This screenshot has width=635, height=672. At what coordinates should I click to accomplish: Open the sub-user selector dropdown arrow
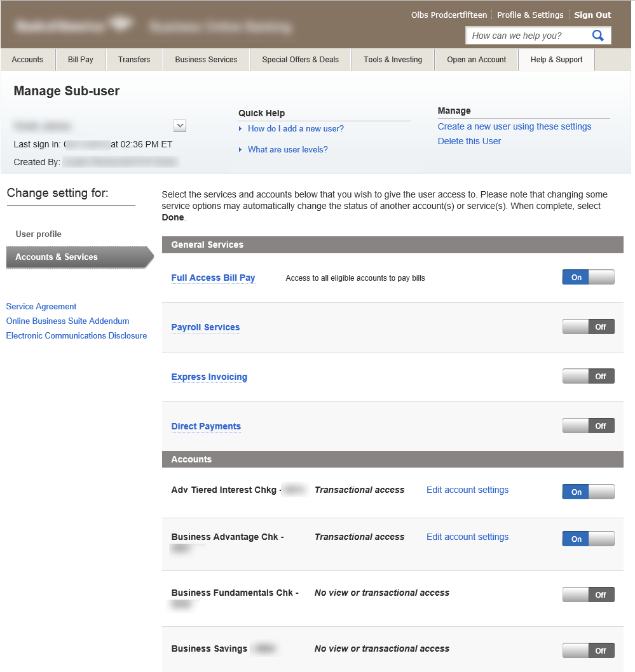pos(180,126)
